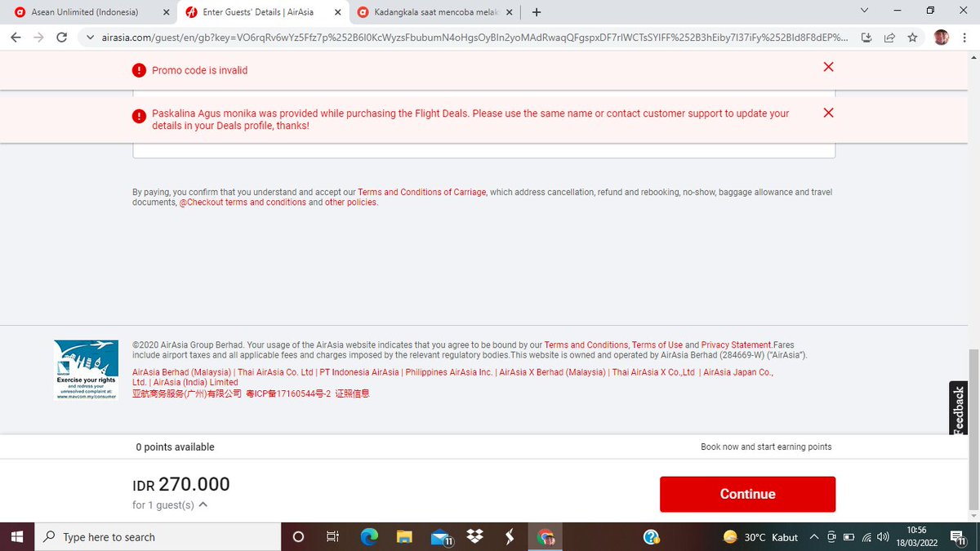Click the address bar URL
Screen dimensions: 980x551
pyautogui.click(x=475, y=38)
